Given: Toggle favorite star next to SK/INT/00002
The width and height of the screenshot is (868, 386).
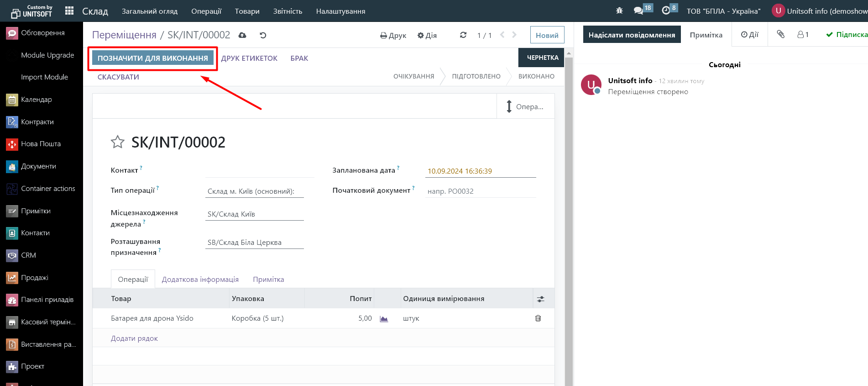Looking at the screenshot, I should tap(117, 142).
